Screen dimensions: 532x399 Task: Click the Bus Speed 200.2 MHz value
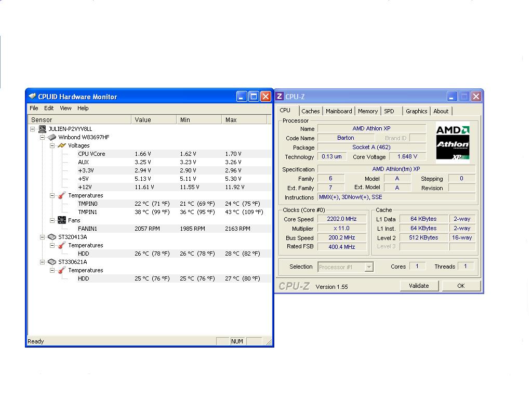(x=342, y=237)
